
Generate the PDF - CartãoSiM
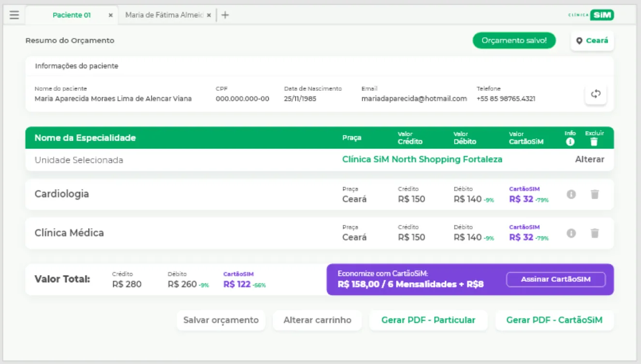[554, 320]
